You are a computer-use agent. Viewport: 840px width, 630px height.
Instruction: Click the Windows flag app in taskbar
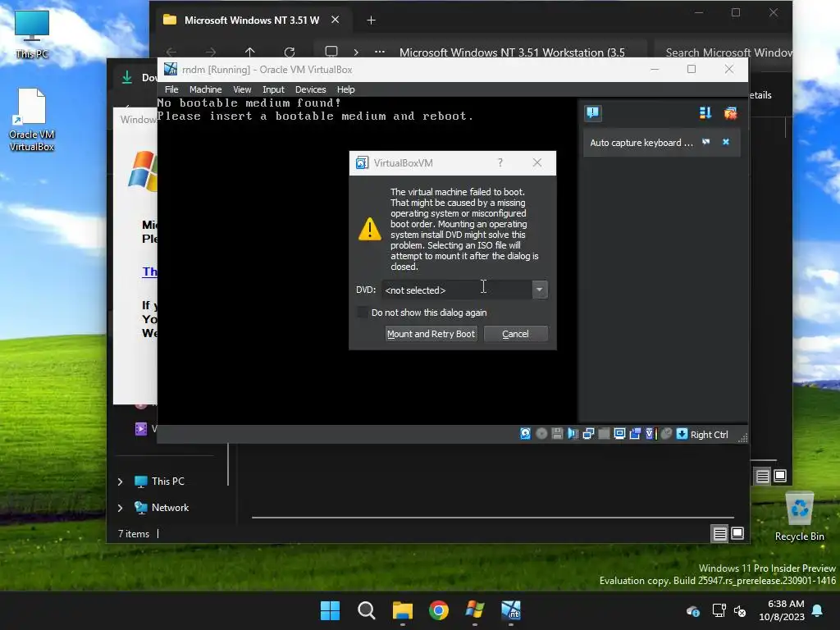click(x=475, y=610)
